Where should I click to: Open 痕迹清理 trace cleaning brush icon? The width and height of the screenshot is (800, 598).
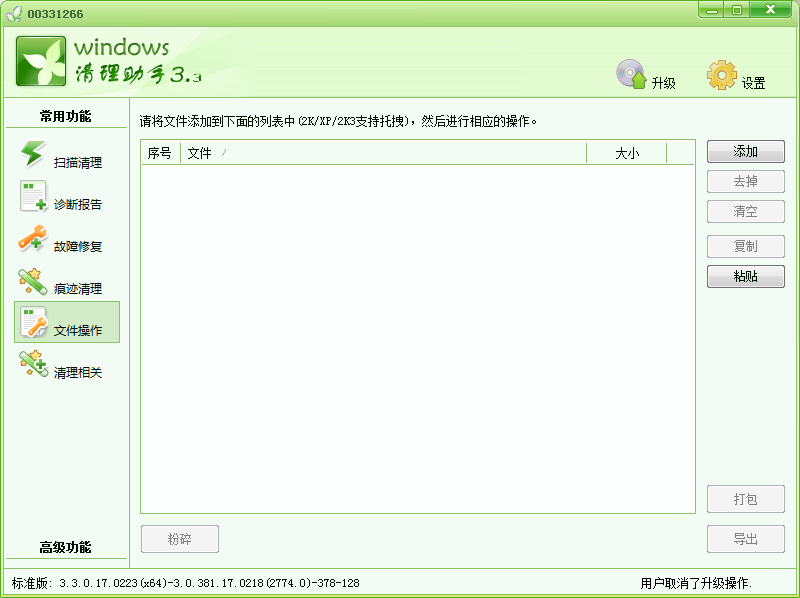pos(31,282)
